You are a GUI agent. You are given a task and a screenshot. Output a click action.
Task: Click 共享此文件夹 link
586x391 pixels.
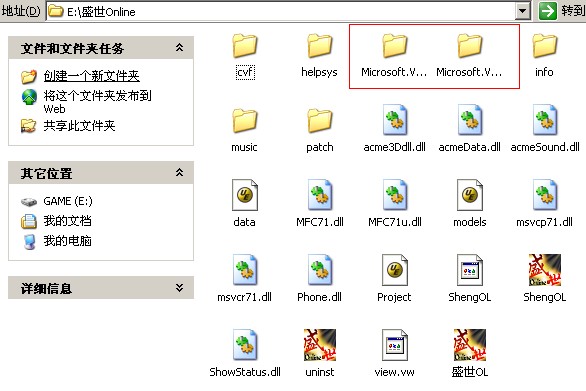tap(79, 126)
